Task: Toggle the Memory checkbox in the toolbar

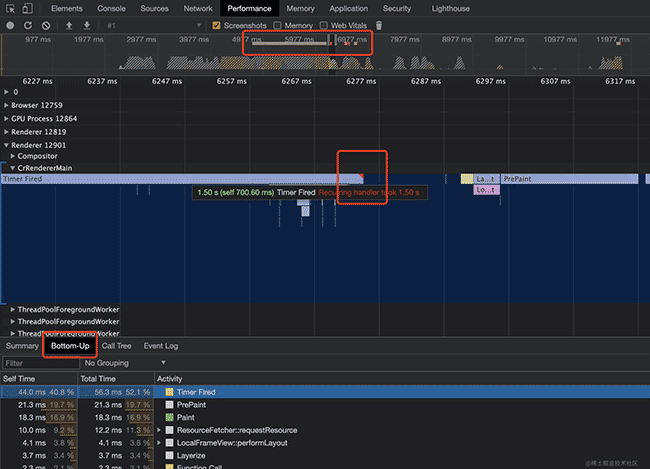Action: (x=277, y=26)
